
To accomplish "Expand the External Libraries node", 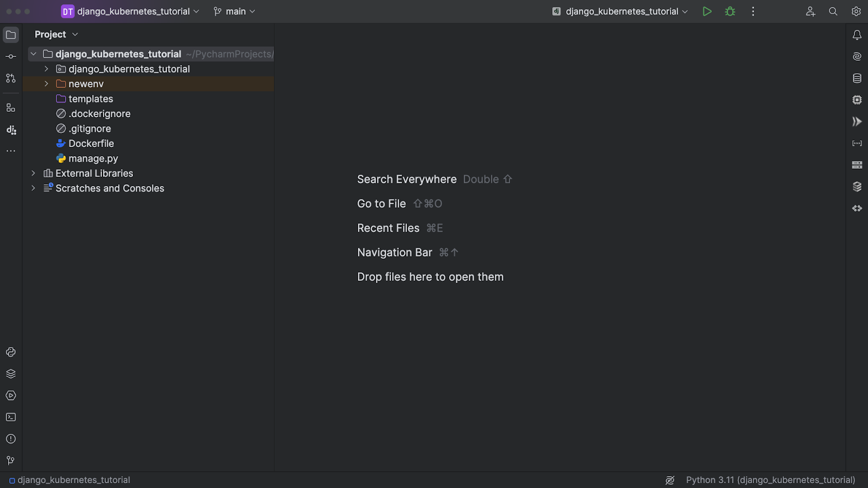I will 33,174.
